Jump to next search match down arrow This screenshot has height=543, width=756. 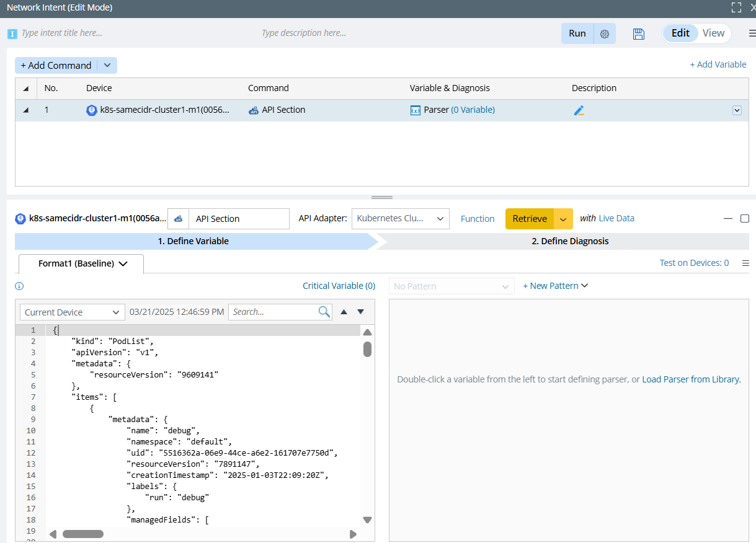point(360,312)
